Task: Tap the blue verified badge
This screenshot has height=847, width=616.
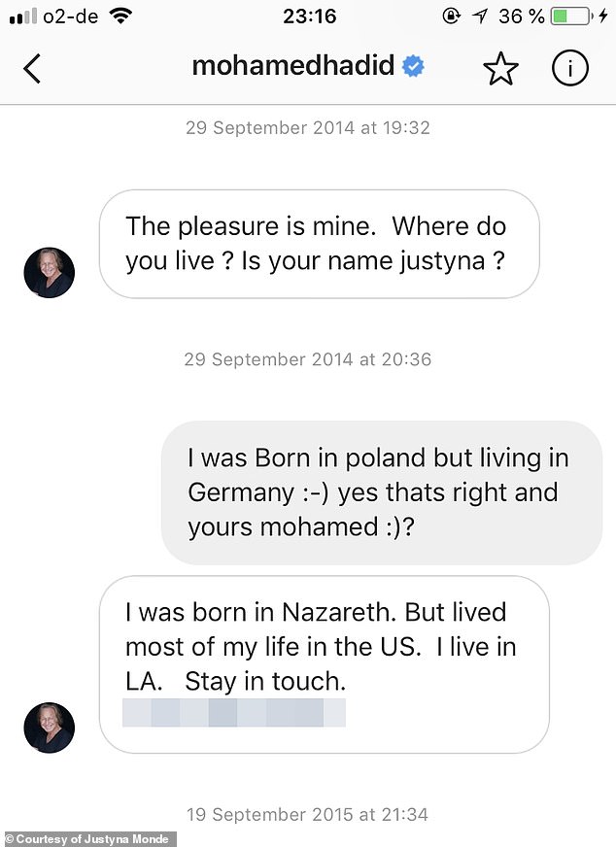Action: pos(414,66)
